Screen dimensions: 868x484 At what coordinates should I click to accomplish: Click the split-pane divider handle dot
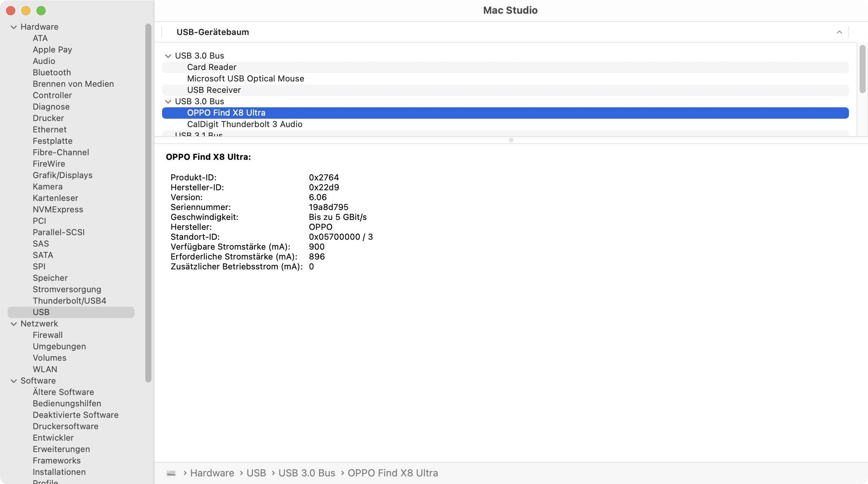[511, 140]
